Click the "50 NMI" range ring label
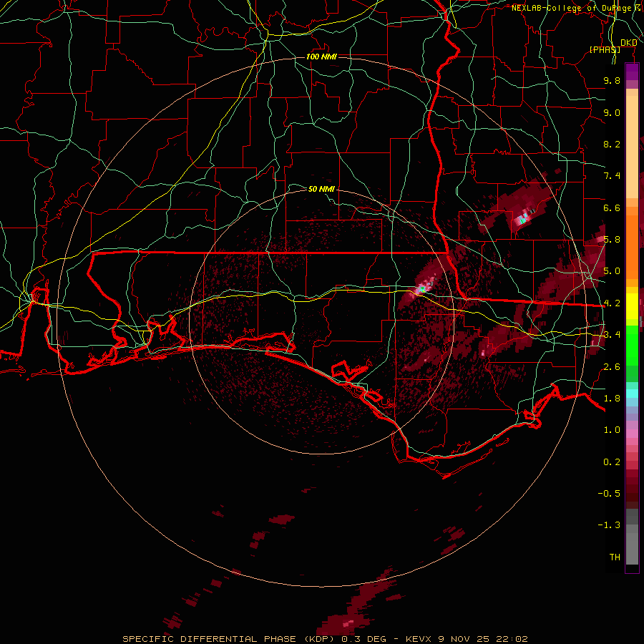Image resolution: width=644 pixels, height=644 pixels. point(321,189)
